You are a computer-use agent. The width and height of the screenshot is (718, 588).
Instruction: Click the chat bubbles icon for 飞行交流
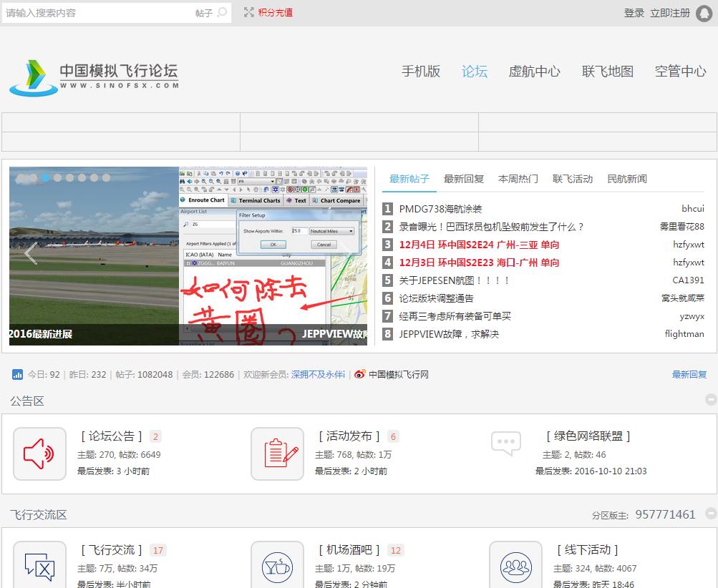(39, 567)
